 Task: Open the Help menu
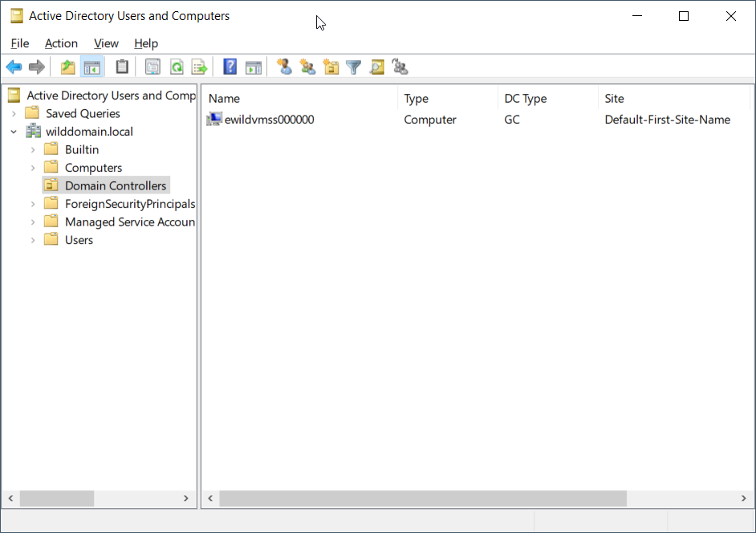pos(146,43)
